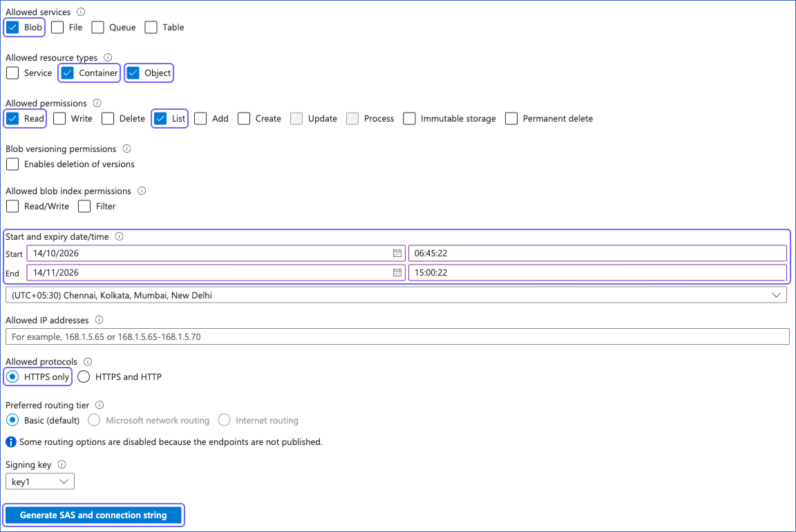Select Basic (default) routing tier
This screenshot has width=796, height=532.
click(12, 420)
